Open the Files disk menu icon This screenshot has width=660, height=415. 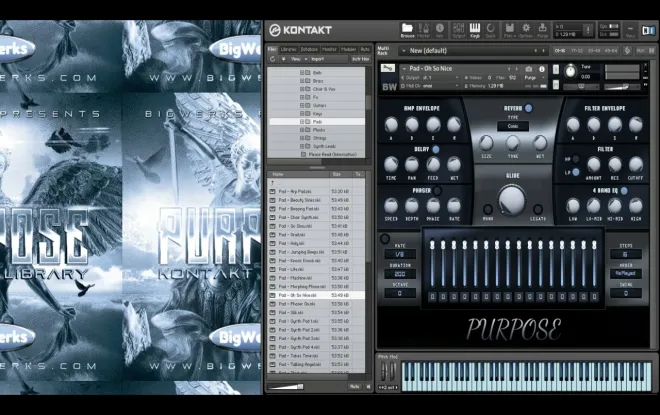coord(509,30)
